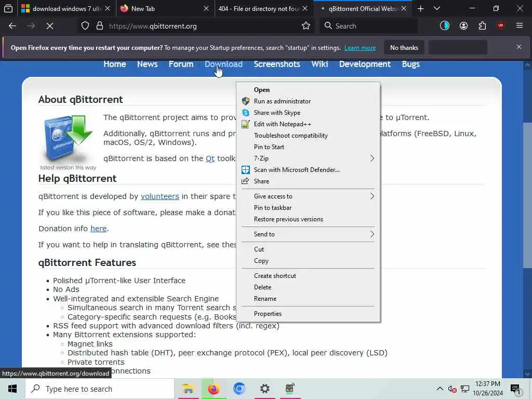Select Scan with Microsoft Defender
532x399 pixels.
pos(308,170)
